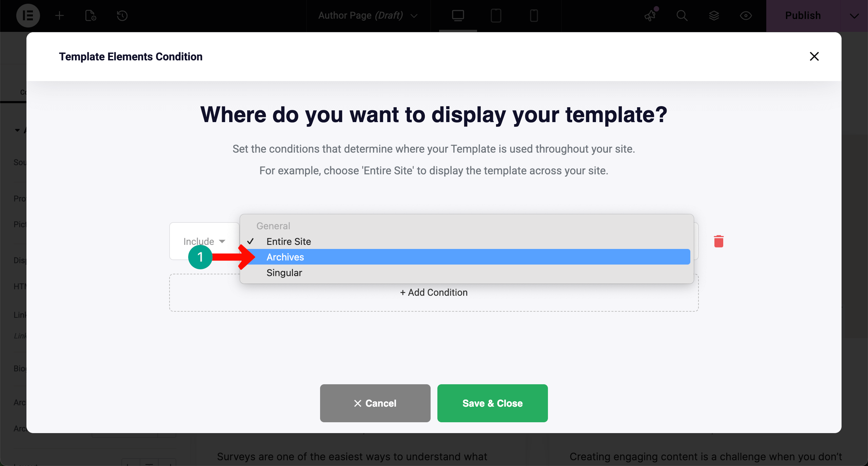The image size is (868, 466).
Task: Choose Singular from the list
Action: click(467, 272)
